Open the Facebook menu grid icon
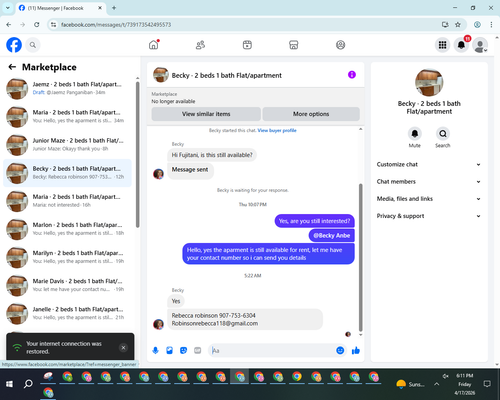 pyautogui.click(x=442, y=45)
